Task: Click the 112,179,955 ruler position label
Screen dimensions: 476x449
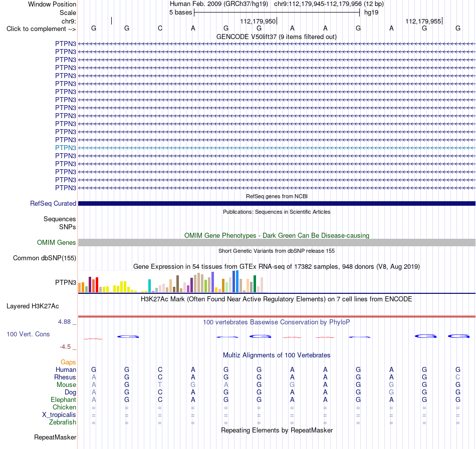Action: [x=423, y=21]
